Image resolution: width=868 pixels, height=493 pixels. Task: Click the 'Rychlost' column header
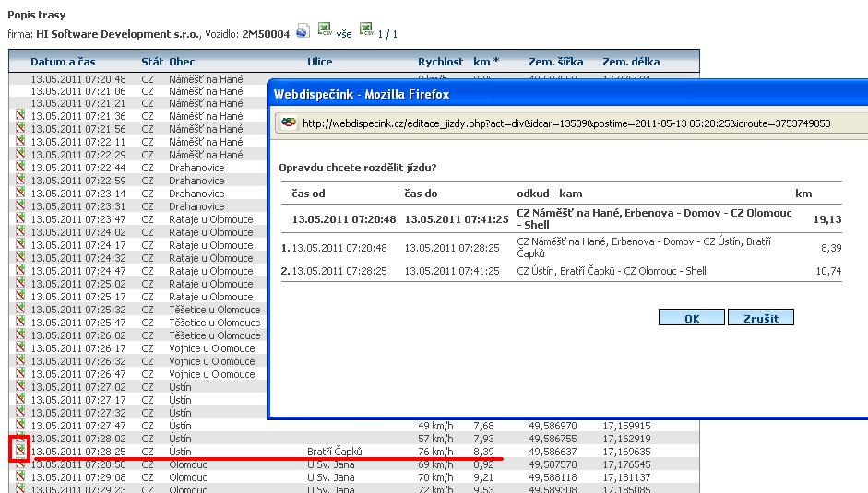[440, 62]
